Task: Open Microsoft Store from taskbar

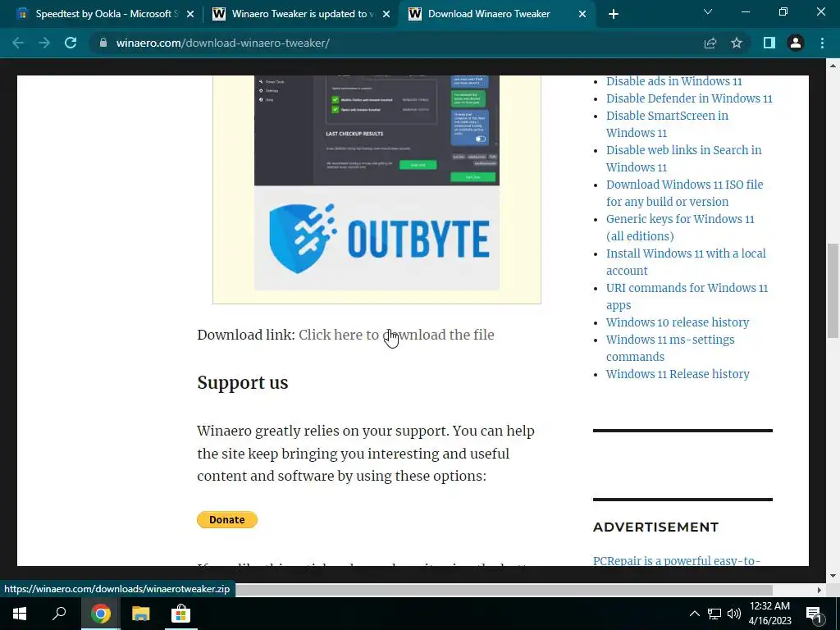Action: pyautogui.click(x=181, y=614)
